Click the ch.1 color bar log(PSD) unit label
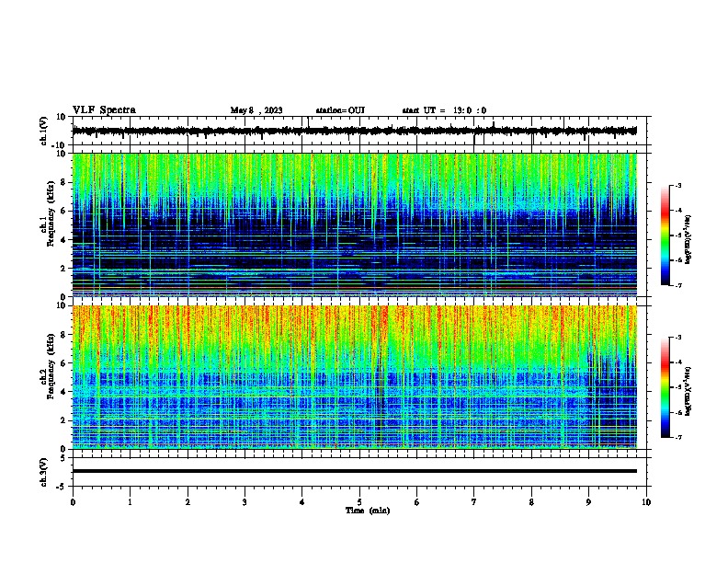This screenshot has width=728, height=563. (x=688, y=240)
